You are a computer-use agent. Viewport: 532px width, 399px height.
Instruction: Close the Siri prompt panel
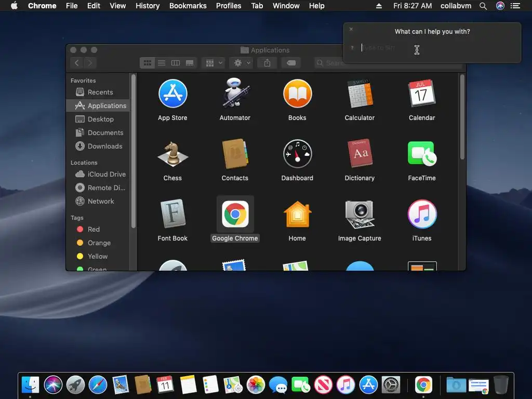(351, 29)
